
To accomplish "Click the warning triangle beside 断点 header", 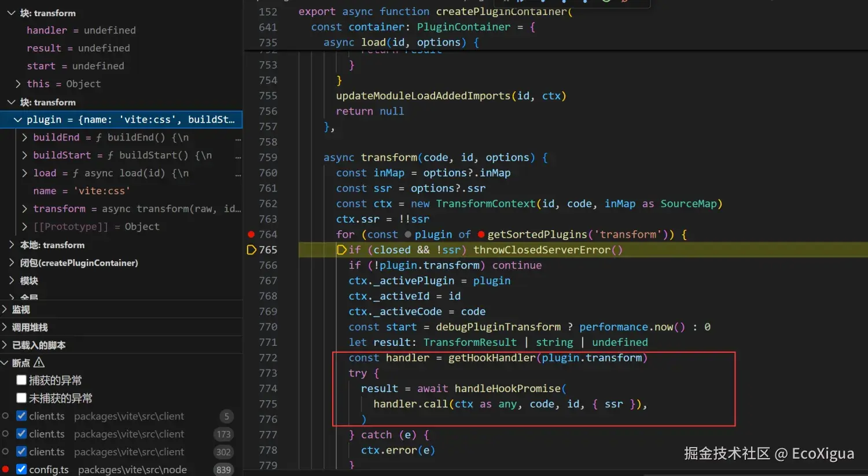I will [x=39, y=363].
